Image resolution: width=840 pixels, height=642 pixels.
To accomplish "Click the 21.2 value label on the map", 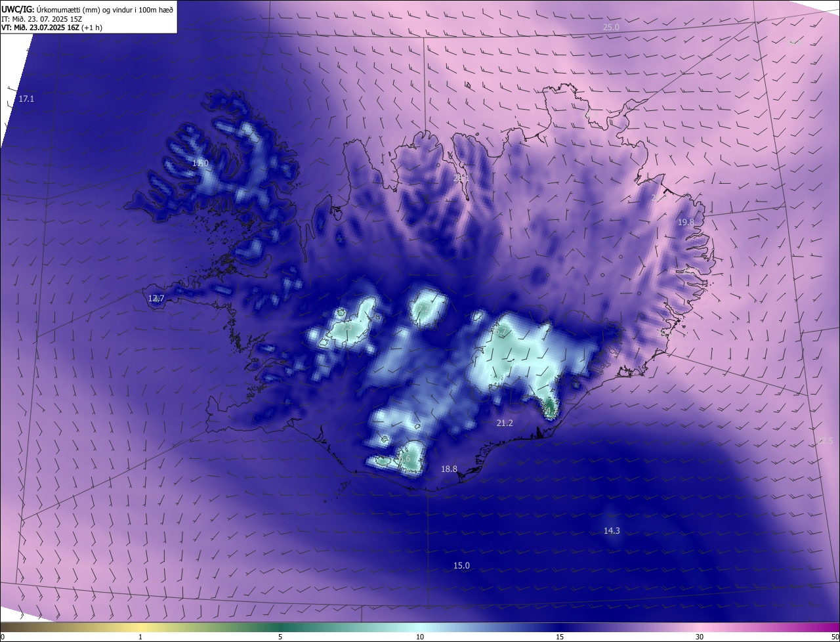I will pos(505,423).
